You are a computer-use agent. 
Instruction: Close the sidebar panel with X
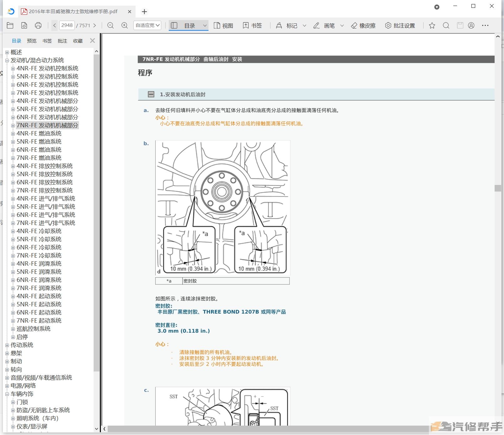click(x=92, y=41)
